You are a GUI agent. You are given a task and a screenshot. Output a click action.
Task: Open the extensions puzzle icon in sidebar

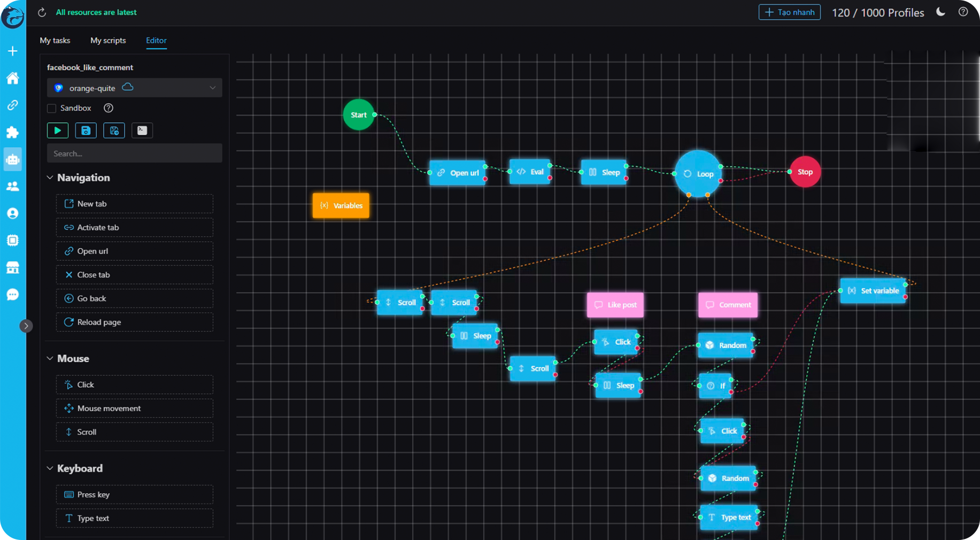coord(12,132)
